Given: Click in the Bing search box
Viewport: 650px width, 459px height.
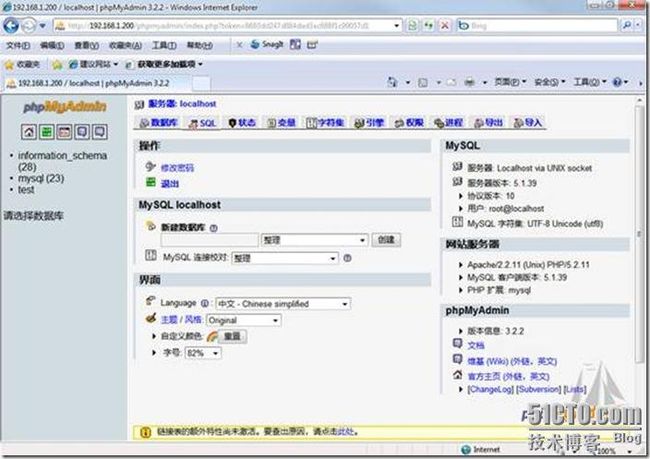Looking at the screenshot, I should click(537, 26).
